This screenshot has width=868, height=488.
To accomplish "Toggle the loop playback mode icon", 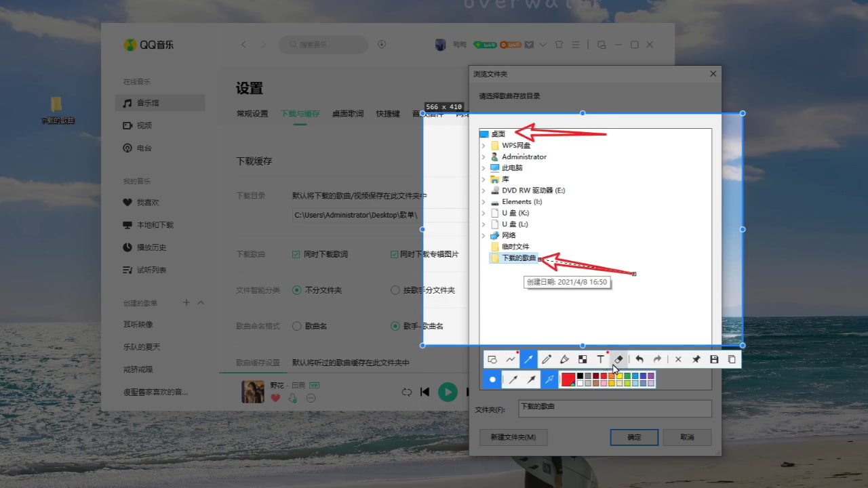I will 406,392.
